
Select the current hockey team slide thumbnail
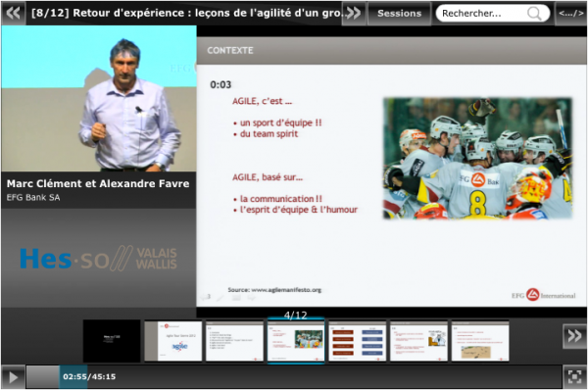pos(296,340)
